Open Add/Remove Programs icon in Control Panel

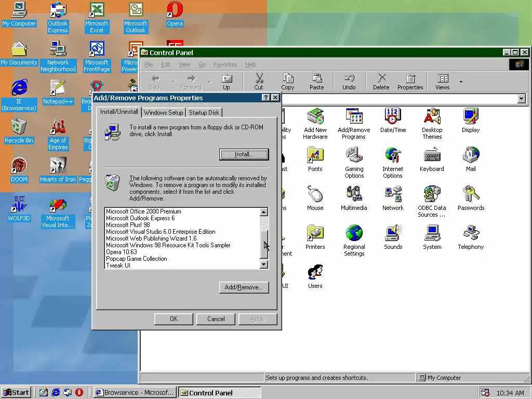pos(354,124)
